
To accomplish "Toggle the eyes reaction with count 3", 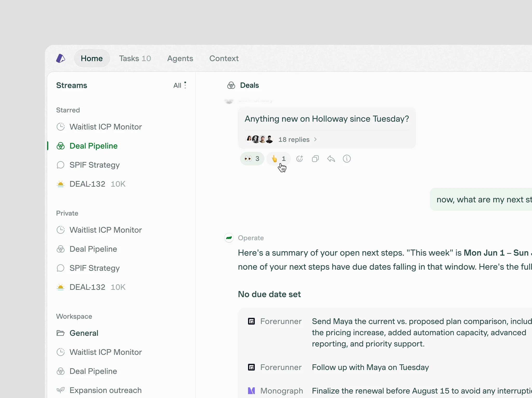I will click(x=252, y=159).
